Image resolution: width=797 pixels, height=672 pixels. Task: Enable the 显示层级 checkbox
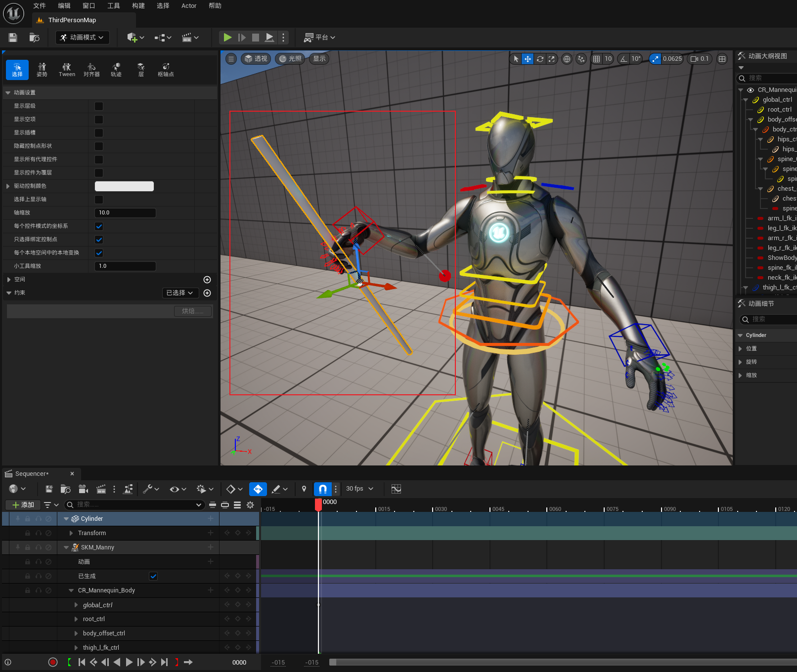point(99,106)
